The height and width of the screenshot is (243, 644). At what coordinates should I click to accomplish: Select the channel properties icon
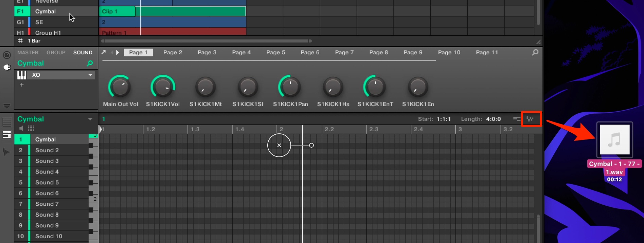pos(7,55)
